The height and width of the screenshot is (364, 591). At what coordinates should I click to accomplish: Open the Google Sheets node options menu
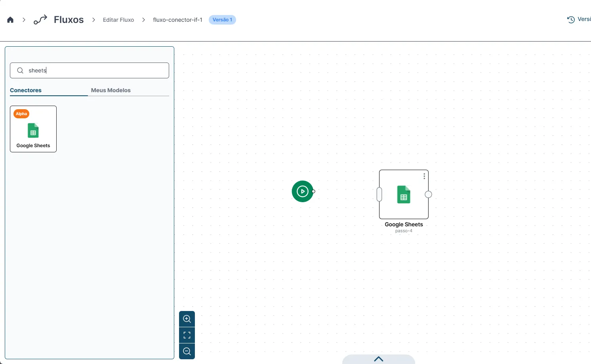[x=424, y=176]
